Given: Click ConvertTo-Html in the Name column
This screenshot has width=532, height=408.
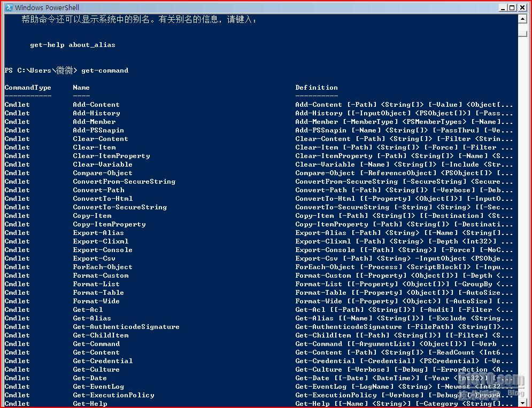Looking at the screenshot, I should click(103, 198).
